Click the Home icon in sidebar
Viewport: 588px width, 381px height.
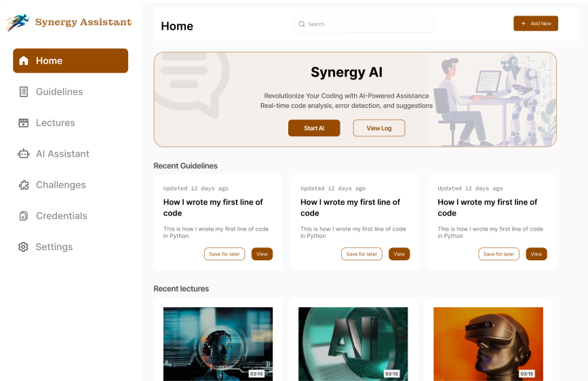tap(24, 61)
